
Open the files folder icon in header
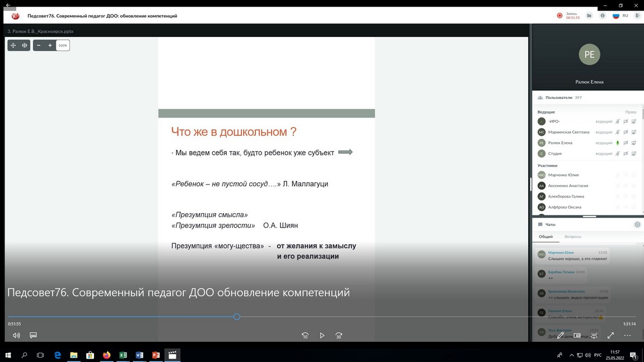pos(589,16)
